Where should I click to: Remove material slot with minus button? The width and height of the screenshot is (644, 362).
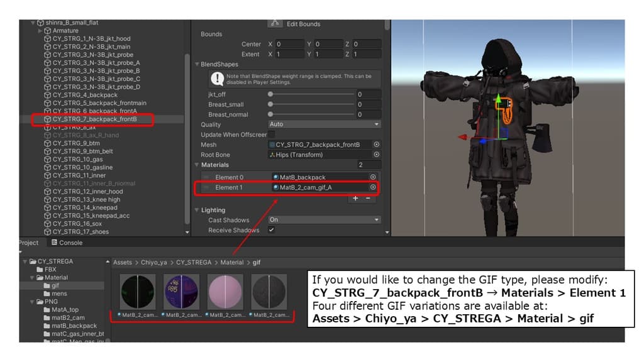(368, 198)
